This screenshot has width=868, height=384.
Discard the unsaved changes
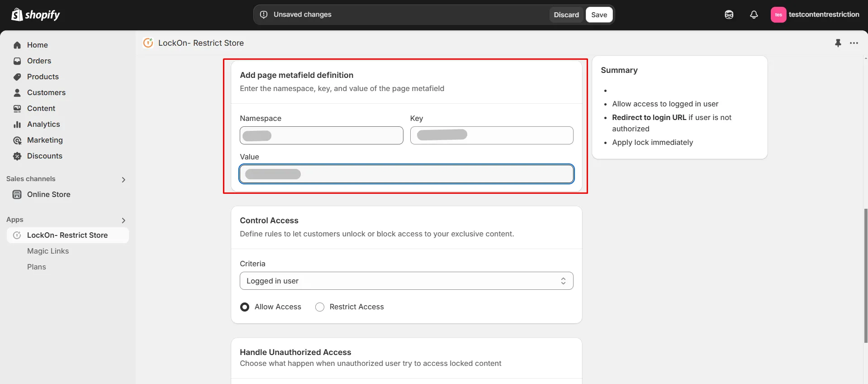[566, 14]
